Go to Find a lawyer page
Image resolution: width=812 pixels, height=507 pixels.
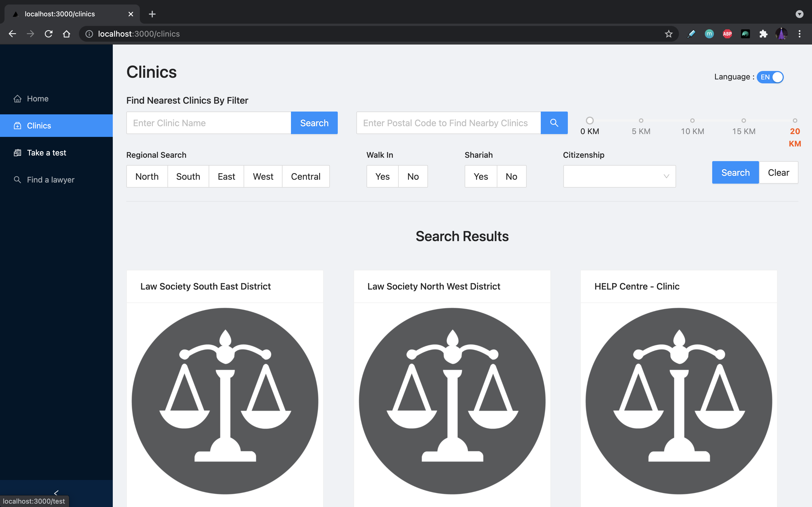pyautogui.click(x=50, y=180)
